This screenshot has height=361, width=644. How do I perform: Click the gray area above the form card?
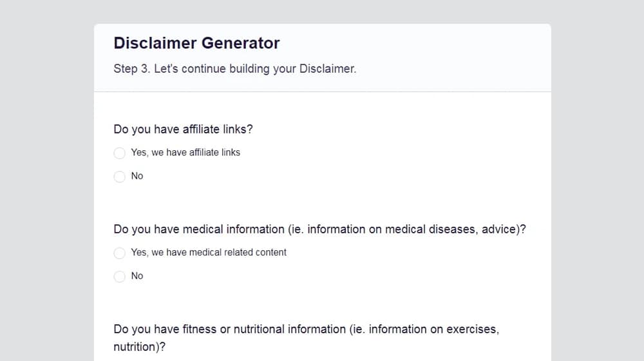point(322,12)
